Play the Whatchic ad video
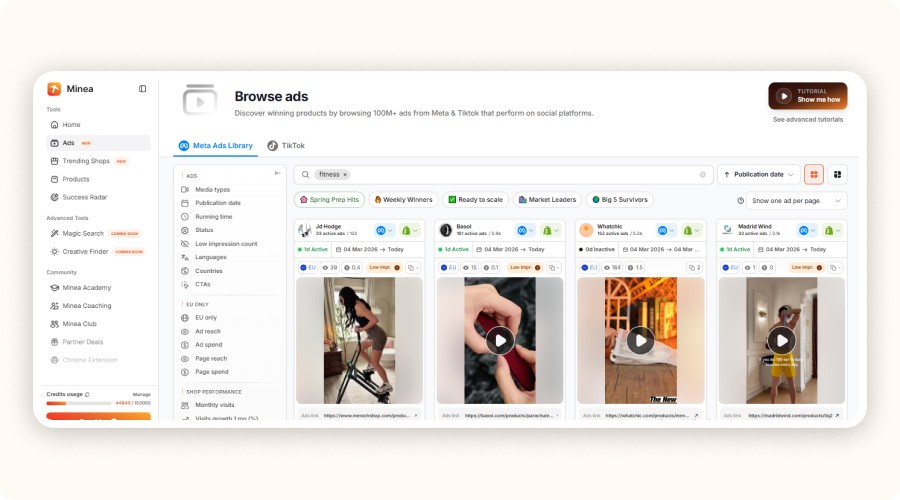Screen dimensions: 900x500 [641, 341]
